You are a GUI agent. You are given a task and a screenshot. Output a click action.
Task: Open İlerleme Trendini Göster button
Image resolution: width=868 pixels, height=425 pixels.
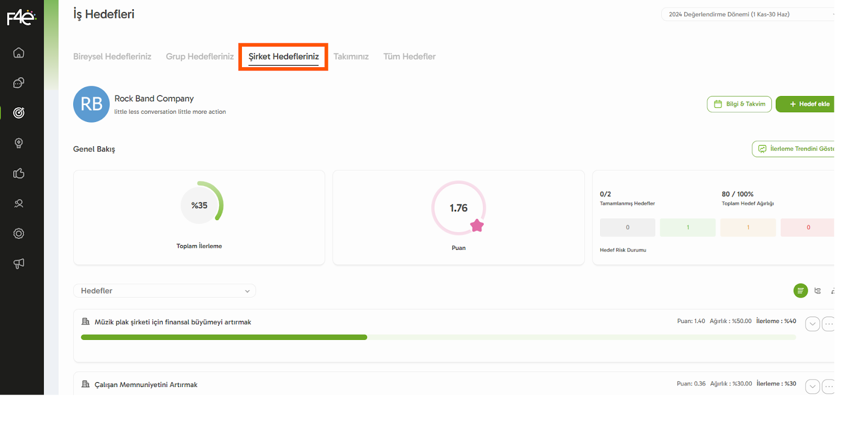(x=794, y=149)
